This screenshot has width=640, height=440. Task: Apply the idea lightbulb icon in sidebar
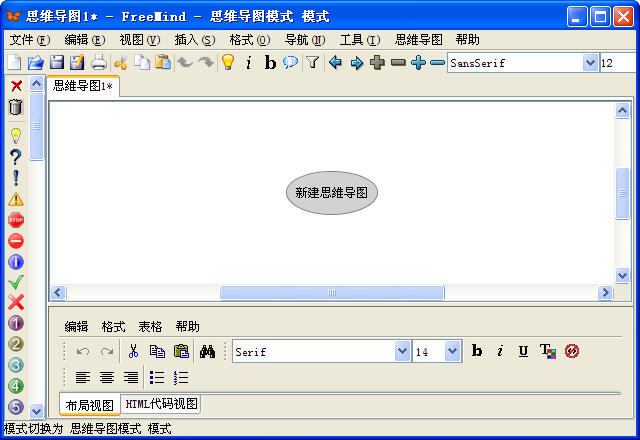tap(16, 136)
